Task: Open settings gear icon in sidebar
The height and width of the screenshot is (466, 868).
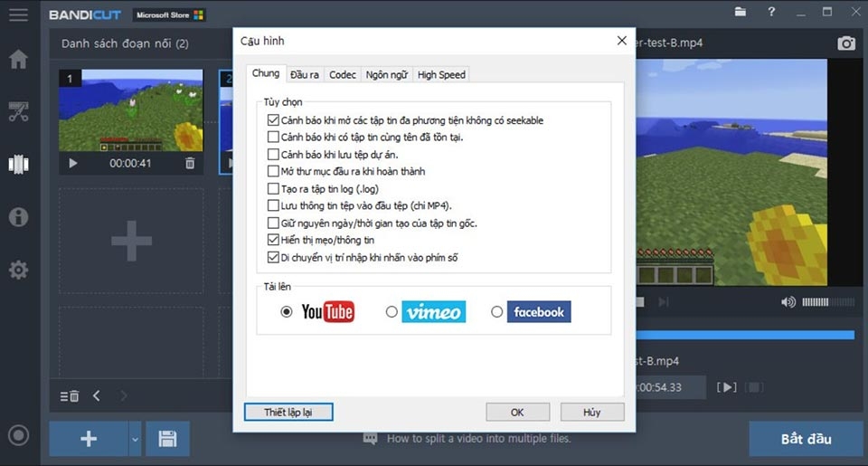Action: pos(18,270)
